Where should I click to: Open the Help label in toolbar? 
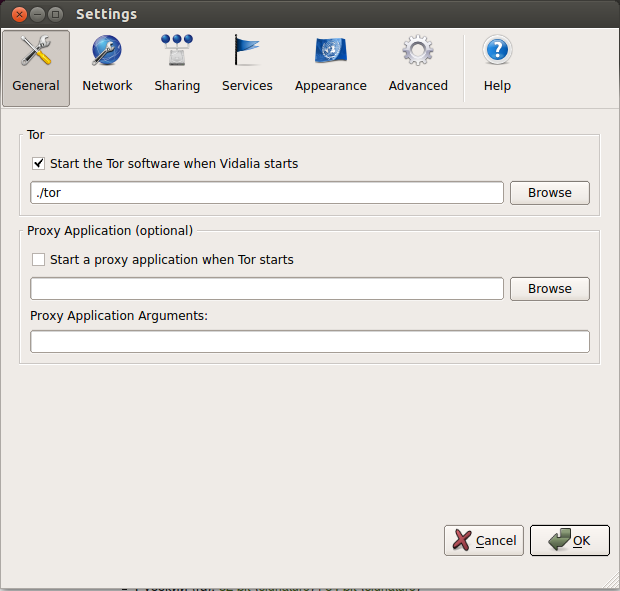click(497, 86)
